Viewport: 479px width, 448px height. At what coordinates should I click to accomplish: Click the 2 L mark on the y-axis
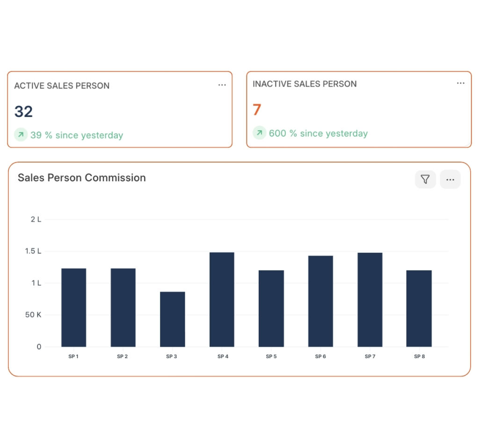coord(36,219)
